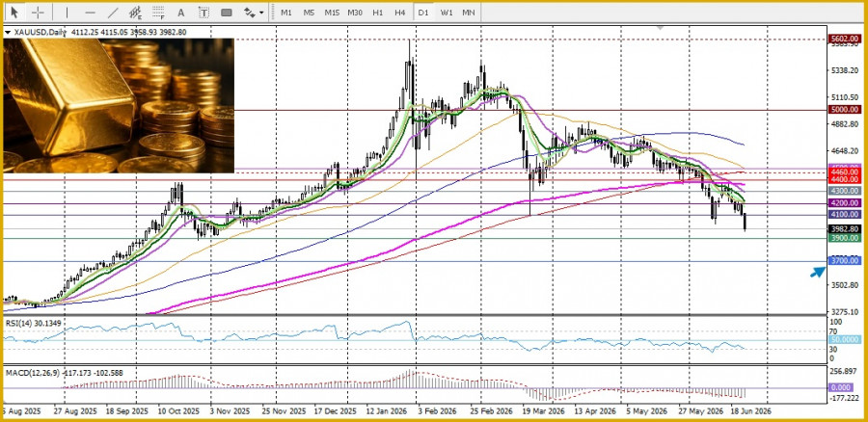Select the Trendline drawing tool
This screenshot has width=868, height=422.
pyautogui.click(x=113, y=13)
